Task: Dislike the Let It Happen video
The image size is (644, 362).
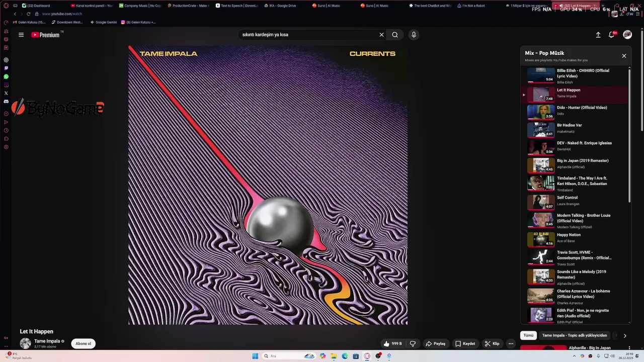Action: click(x=413, y=343)
